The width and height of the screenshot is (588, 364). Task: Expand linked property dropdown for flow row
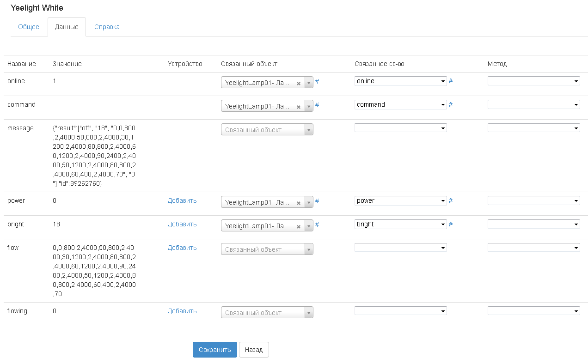point(400,248)
